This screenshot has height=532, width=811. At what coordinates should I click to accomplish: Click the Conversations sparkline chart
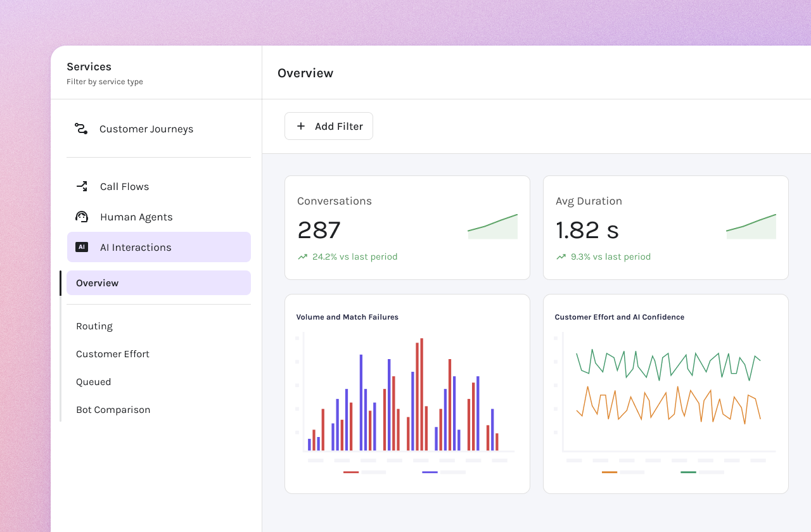492,226
